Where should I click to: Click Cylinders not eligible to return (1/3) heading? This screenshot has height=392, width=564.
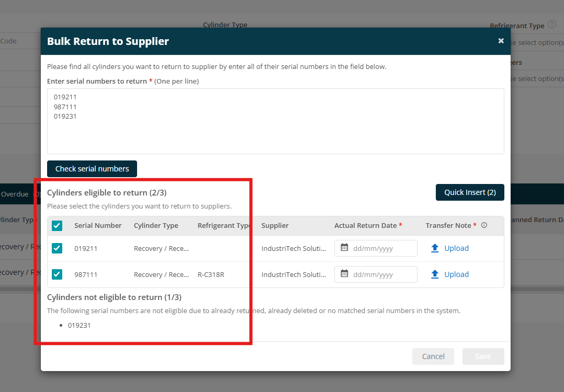pos(114,297)
